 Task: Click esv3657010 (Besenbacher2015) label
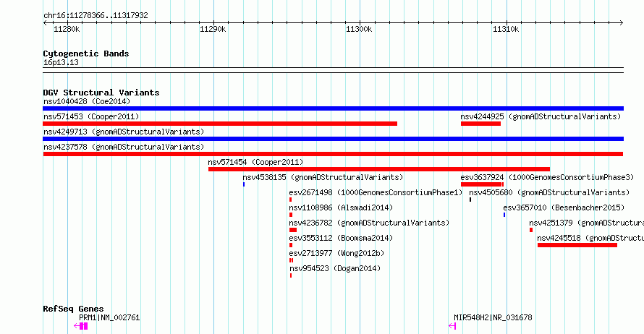click(564, 207)
